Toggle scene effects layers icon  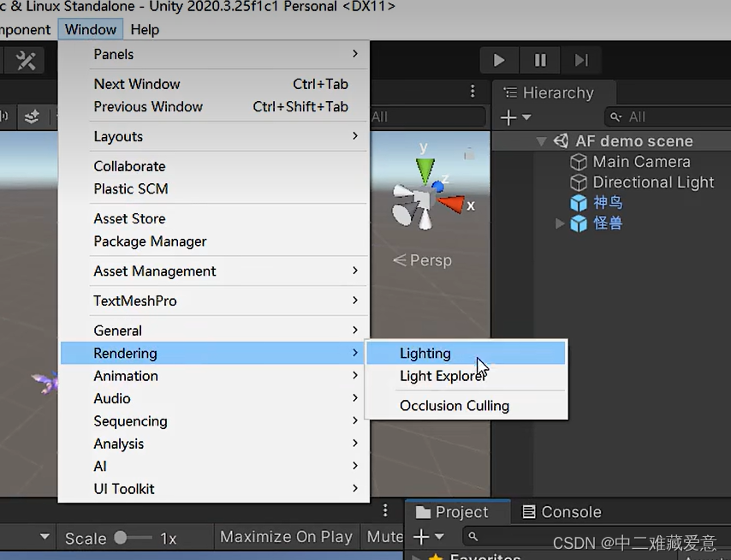pos(31,116)
